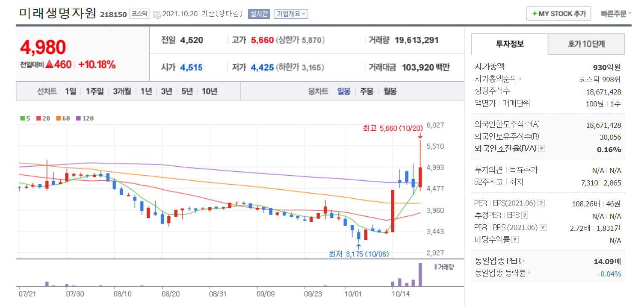Viewport: 644px width, 306px height.
Task: Select the 3년 line chart period
Action: click(x=166, y=91)
